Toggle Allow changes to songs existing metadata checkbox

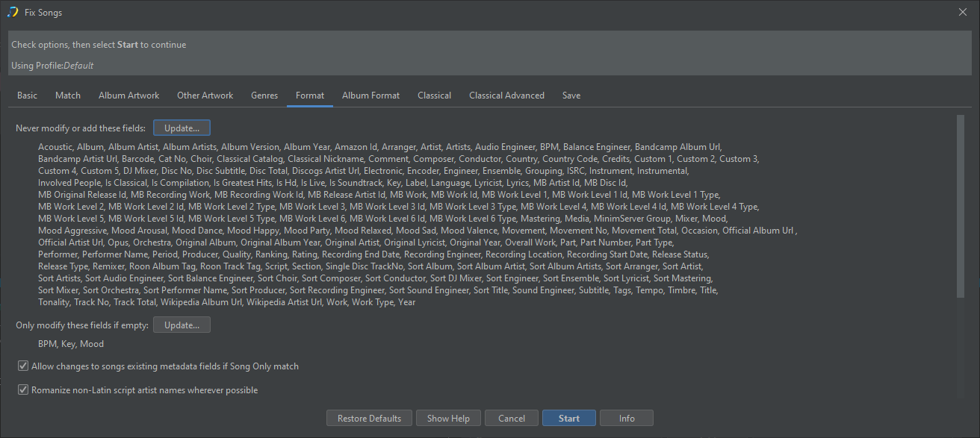[23, 366]
